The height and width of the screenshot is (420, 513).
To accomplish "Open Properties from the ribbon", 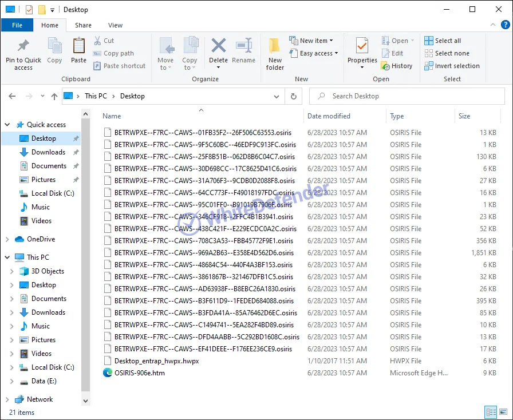I will pos(362,50).
